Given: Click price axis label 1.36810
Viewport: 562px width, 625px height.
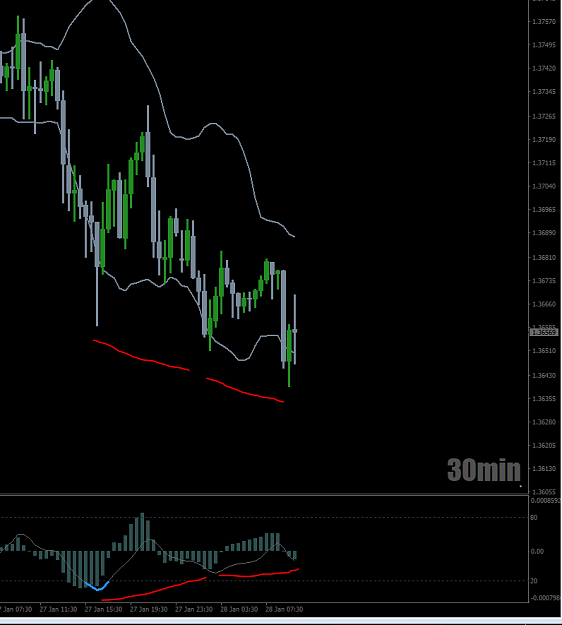Looking at the screenshot, I should click(x=544, y=257).
